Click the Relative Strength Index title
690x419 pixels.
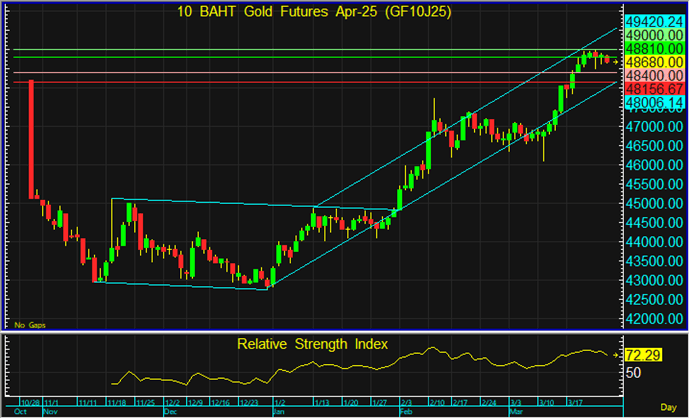(x=312, y=345)
